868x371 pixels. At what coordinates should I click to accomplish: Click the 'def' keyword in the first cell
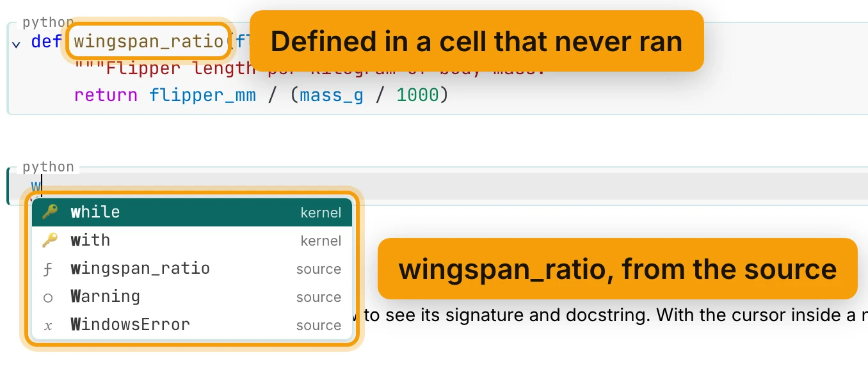[46, 42]
